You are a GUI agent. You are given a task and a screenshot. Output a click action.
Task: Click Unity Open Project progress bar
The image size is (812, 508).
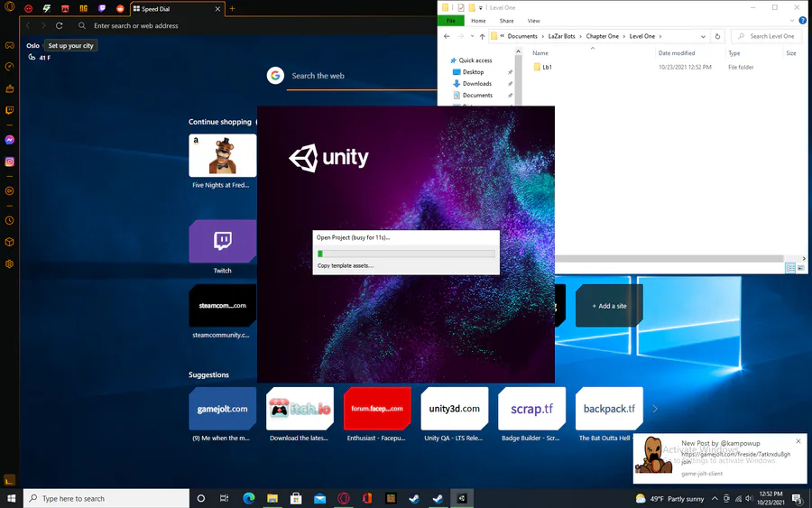pos(406,254)
